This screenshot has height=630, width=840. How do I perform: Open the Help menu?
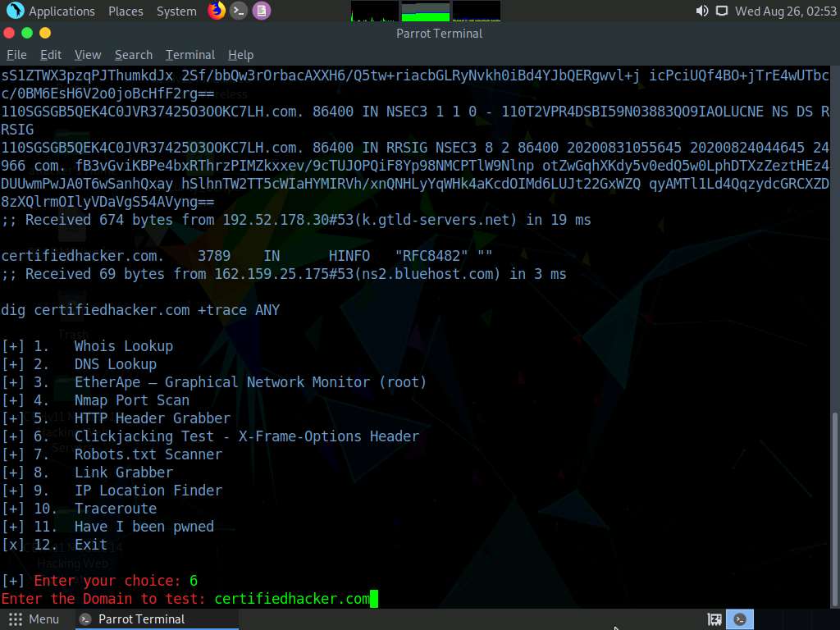(x=240, y=55)
